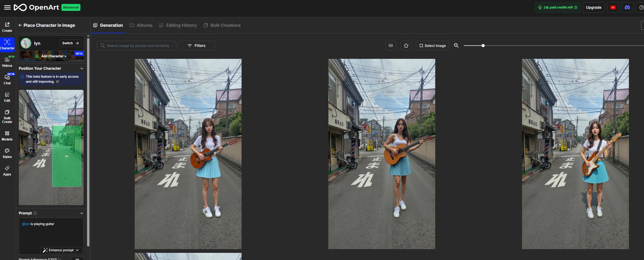Switch to the Albums tab
The width and height of the screenshot is (644, 260).
click(141, 25)
